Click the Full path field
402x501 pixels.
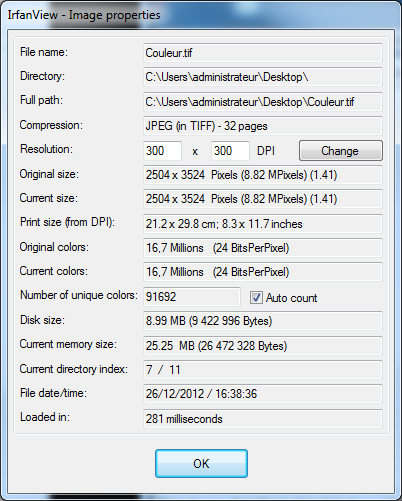point(263,102)
